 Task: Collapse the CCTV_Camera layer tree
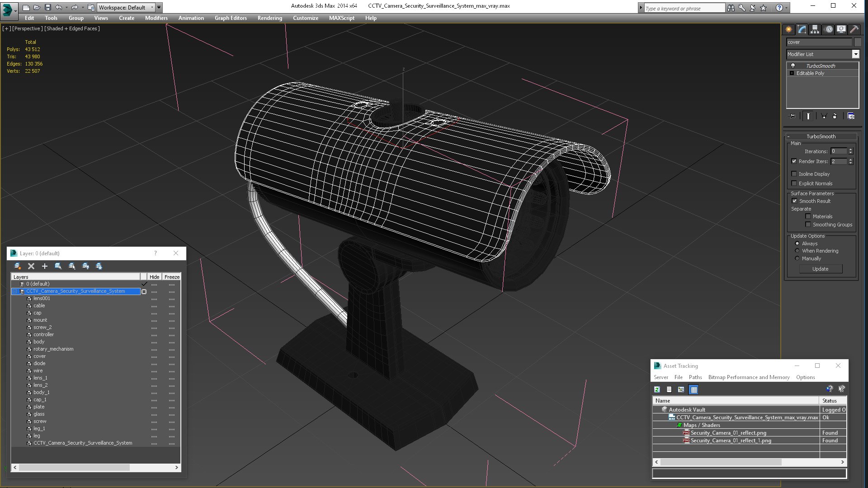coord(15,291)
